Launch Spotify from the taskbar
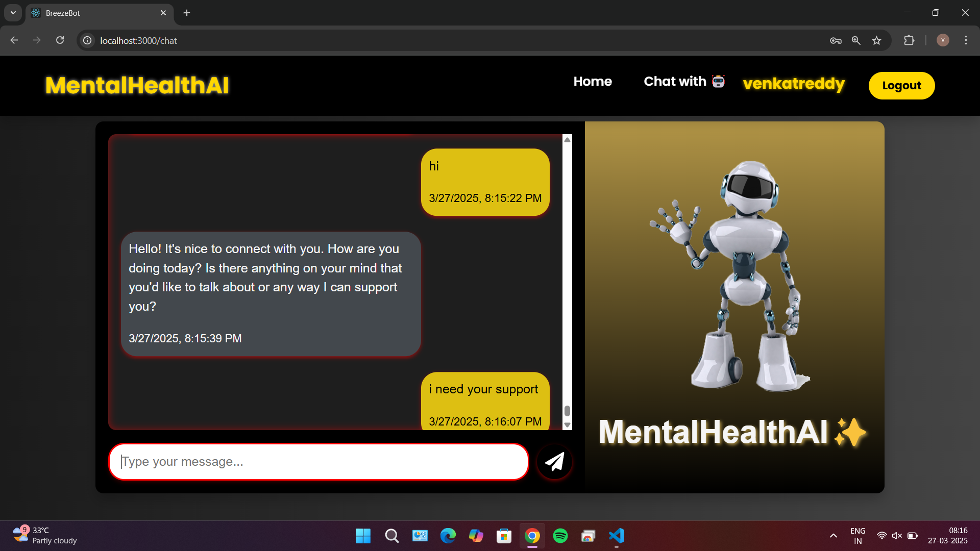980x551 pixels. [560, 536]
